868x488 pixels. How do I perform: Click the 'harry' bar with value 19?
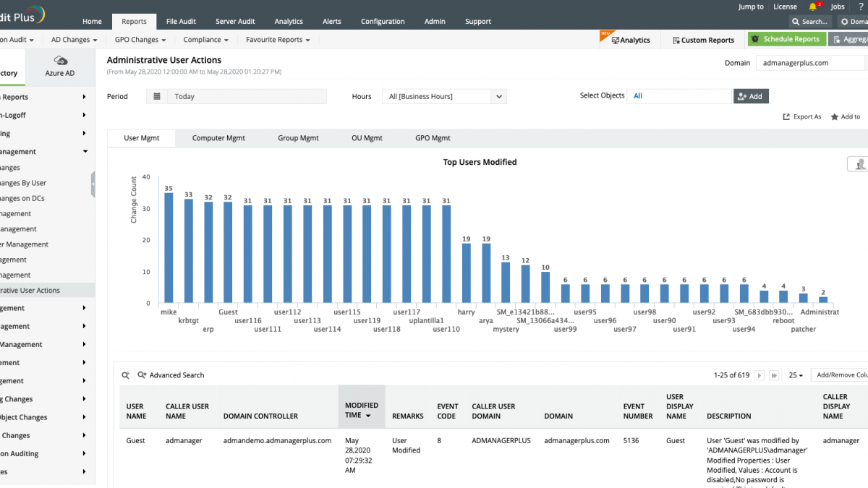[467, 273]
